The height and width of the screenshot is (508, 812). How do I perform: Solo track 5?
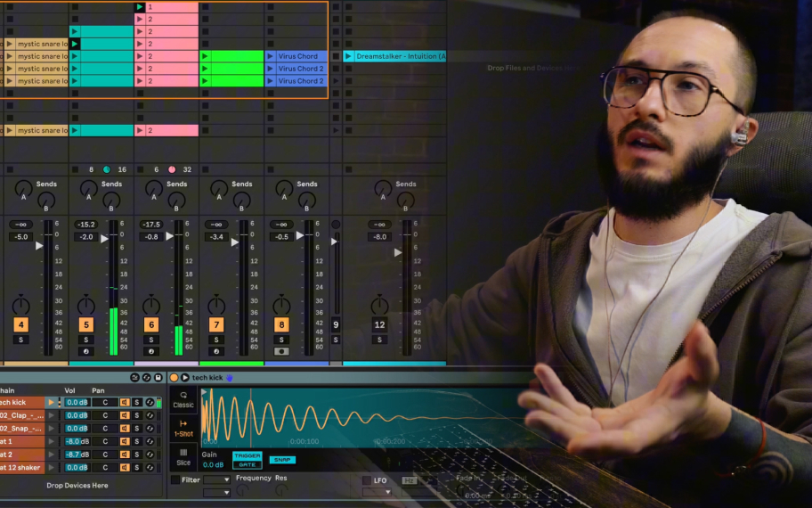coord(86,340)
